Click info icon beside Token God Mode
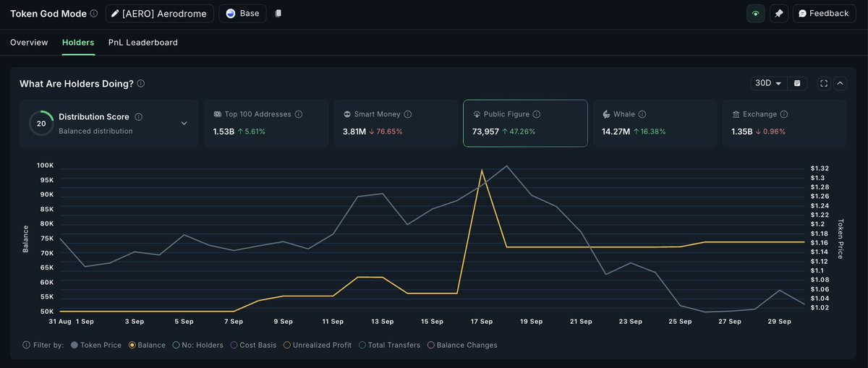 94,13
